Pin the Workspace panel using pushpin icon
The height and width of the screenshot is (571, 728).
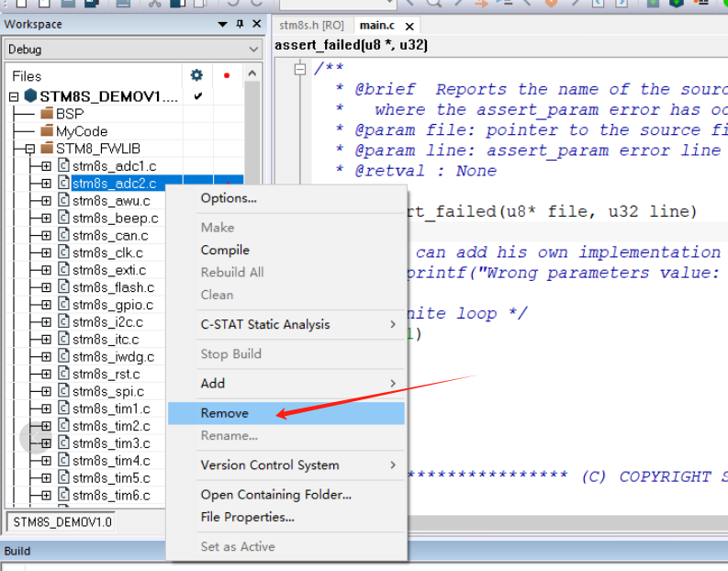[x=240, y=24]
